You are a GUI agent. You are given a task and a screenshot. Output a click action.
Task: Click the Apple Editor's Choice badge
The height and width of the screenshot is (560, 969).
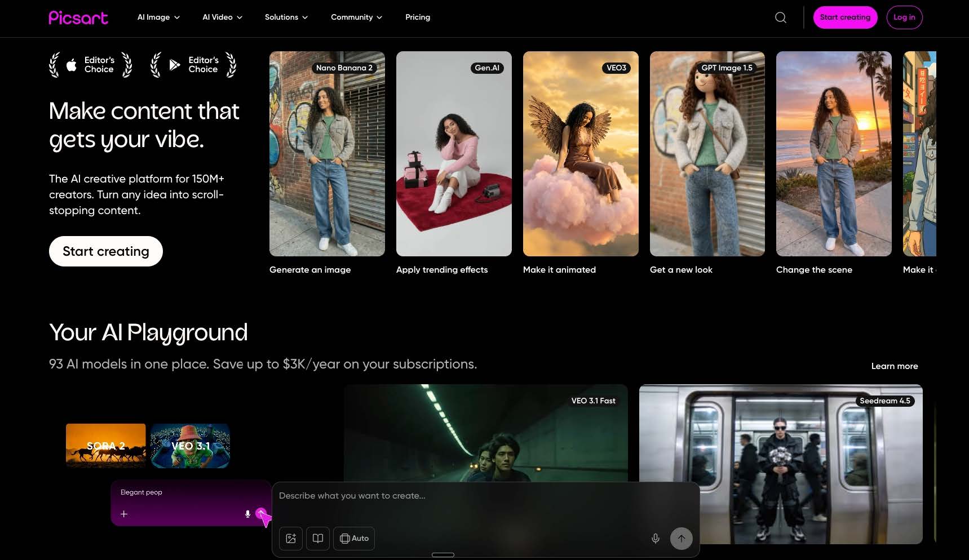point(91,65)
